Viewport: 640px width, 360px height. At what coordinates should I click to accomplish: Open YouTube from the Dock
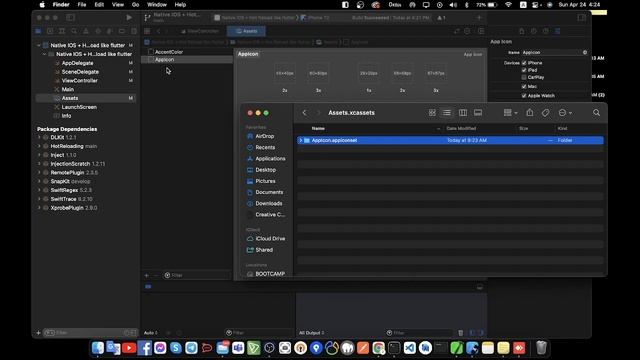coord(129,348)
